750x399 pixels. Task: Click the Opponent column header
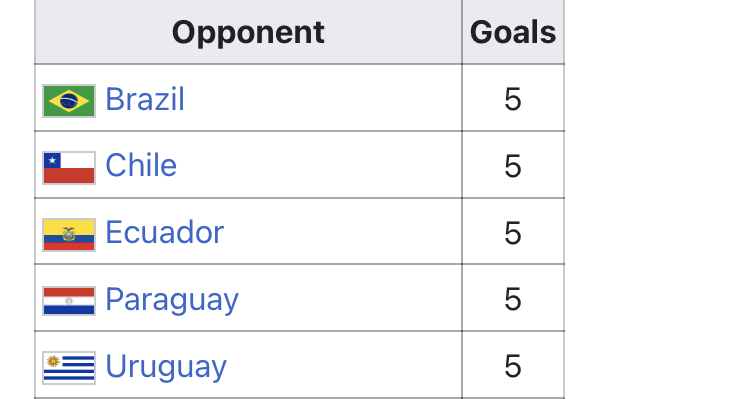248,32
